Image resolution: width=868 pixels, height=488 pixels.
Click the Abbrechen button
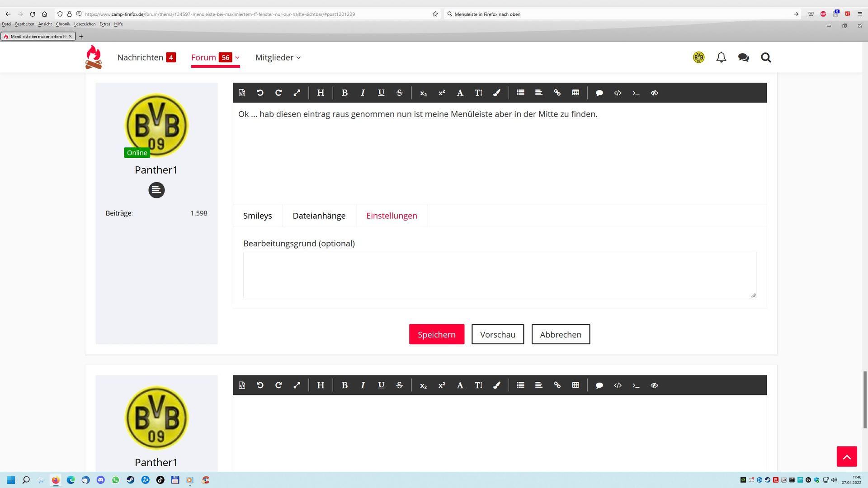tap(560, 334)
